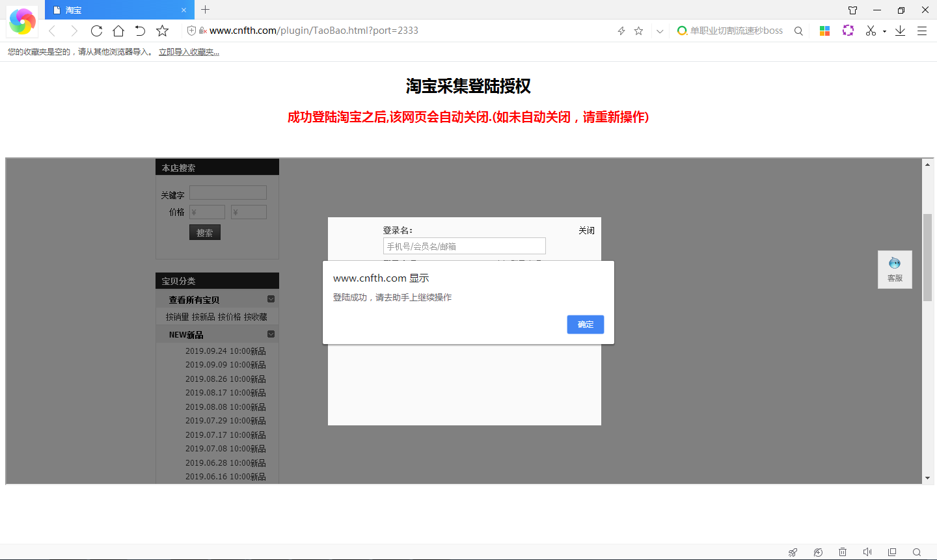Screen dimensions: 937x560
Task: Click 关闭 on the login popup
Action: coord(586,230)
